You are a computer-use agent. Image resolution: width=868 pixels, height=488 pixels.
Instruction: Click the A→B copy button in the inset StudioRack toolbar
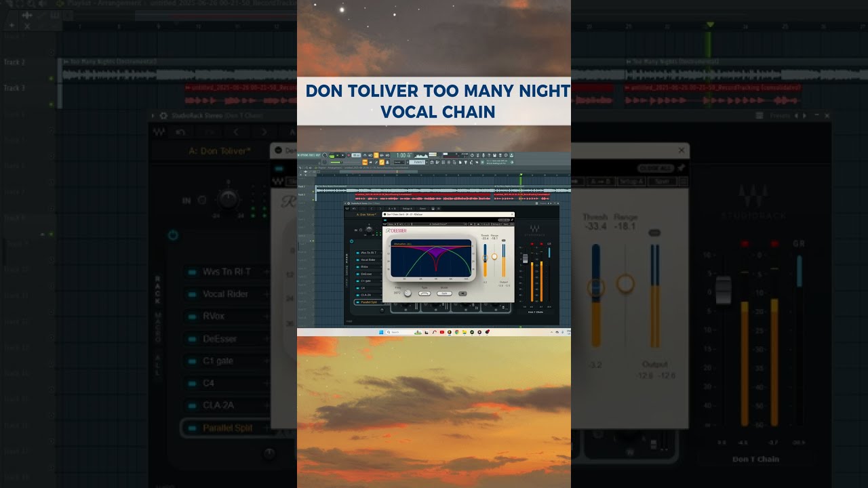[x=392, y=209]
